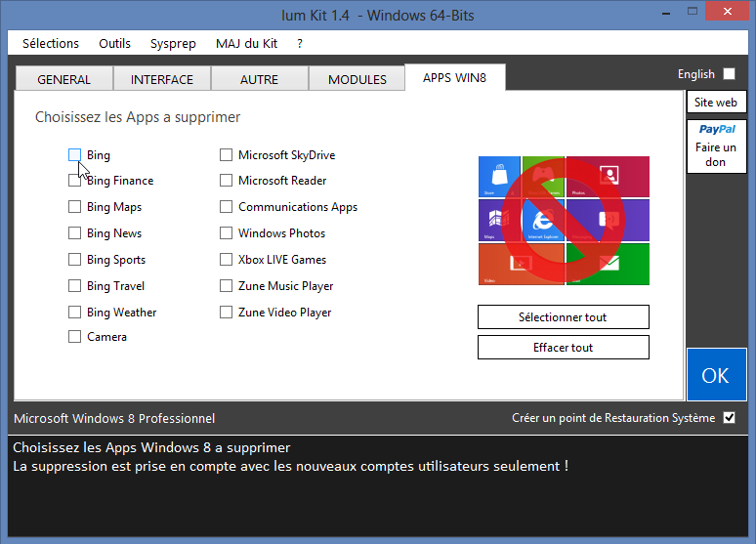Select Zune Video Player checkbox

(227, 312)
